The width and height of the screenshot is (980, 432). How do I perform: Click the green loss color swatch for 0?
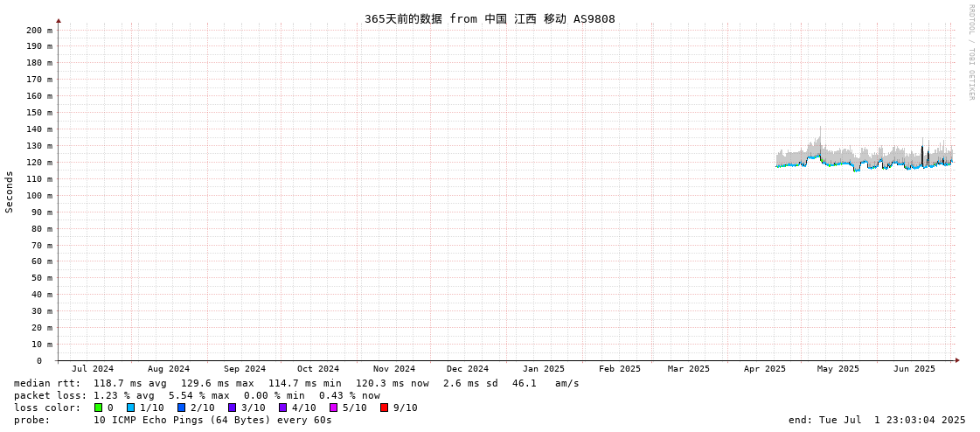point(98,408)
